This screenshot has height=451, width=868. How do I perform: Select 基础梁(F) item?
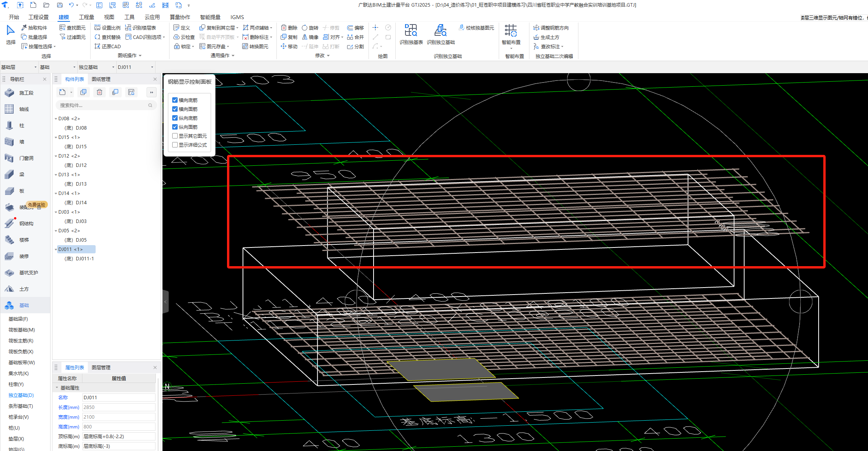coord(18,319)
